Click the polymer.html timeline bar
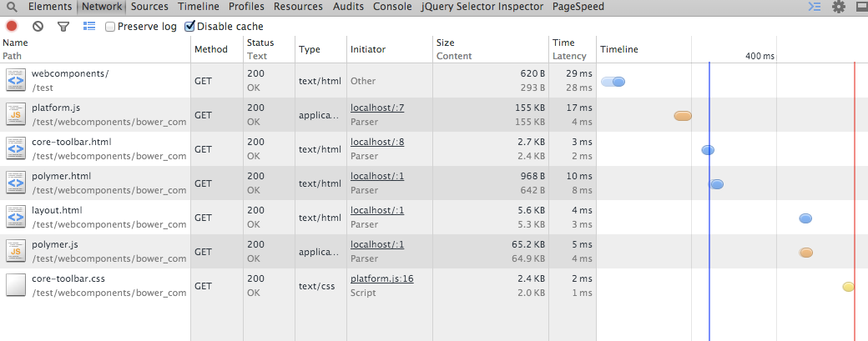The width and height of the screenshot is (868, 341). (x=716, y=184)
